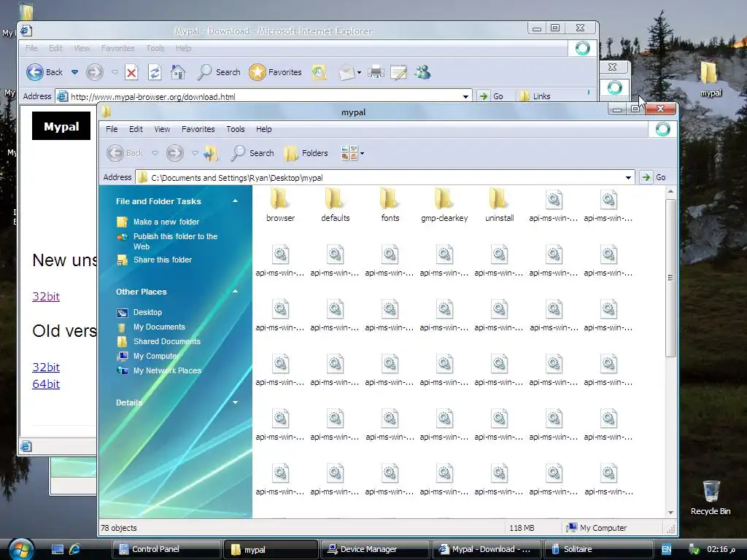This screenshot has width=747, height=560.
Task: Click the first 32bit link under New
Action: point(46,297)
